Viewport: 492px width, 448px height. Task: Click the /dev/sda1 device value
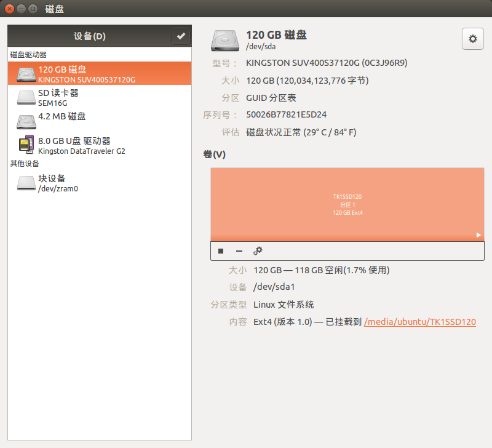(x=274, y=287)
